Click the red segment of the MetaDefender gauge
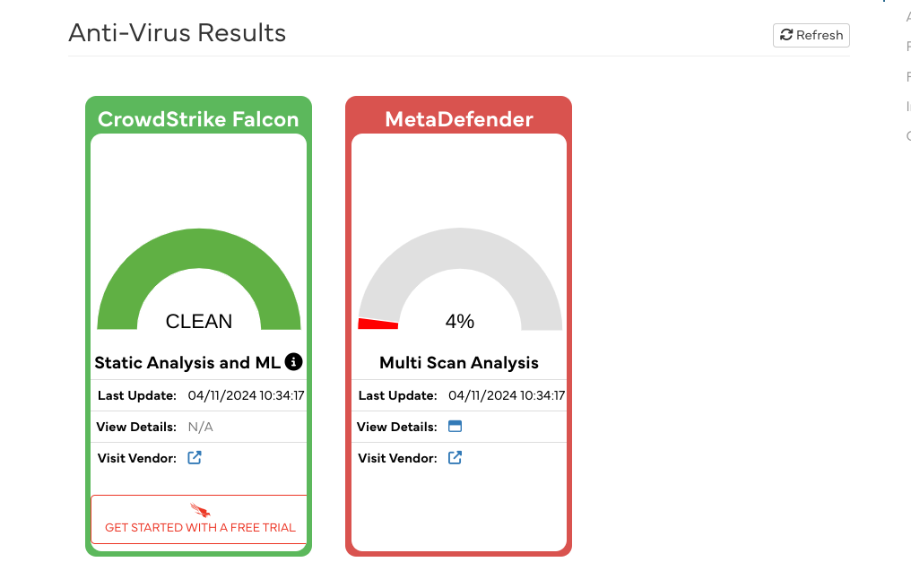This screenshot has width=911, height=588. coord(377,324)
